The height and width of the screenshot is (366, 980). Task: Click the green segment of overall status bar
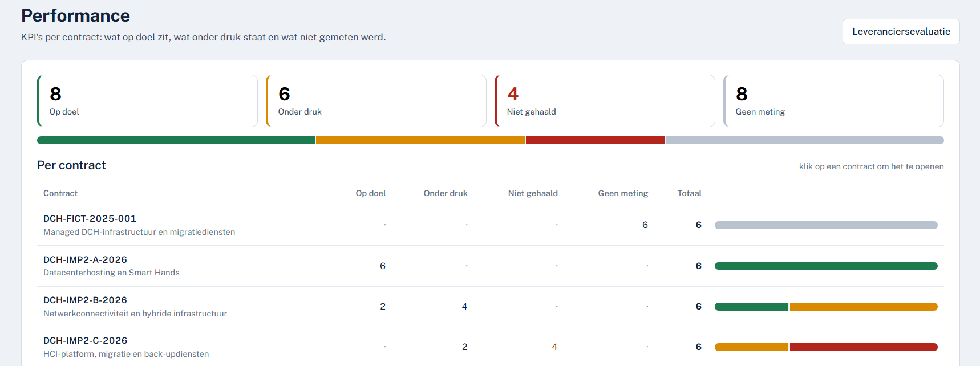pos(176,140)
